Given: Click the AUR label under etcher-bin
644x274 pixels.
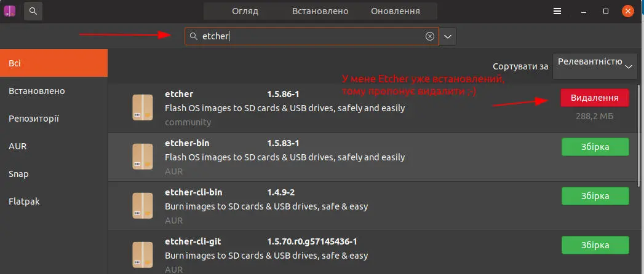Looking at the screenshot, I should [x=173, y=171].
